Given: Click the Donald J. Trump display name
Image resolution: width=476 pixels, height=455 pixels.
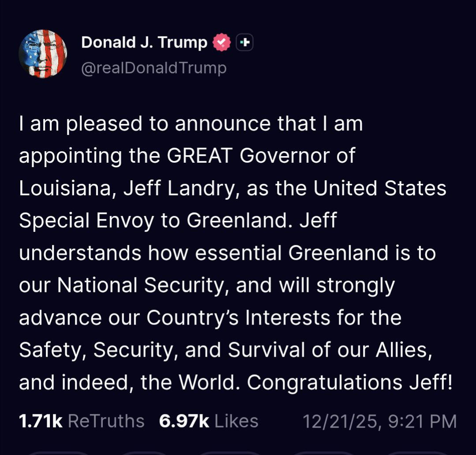Looking at the screenshot, I should pyautogui.click(x=144, y=42).
